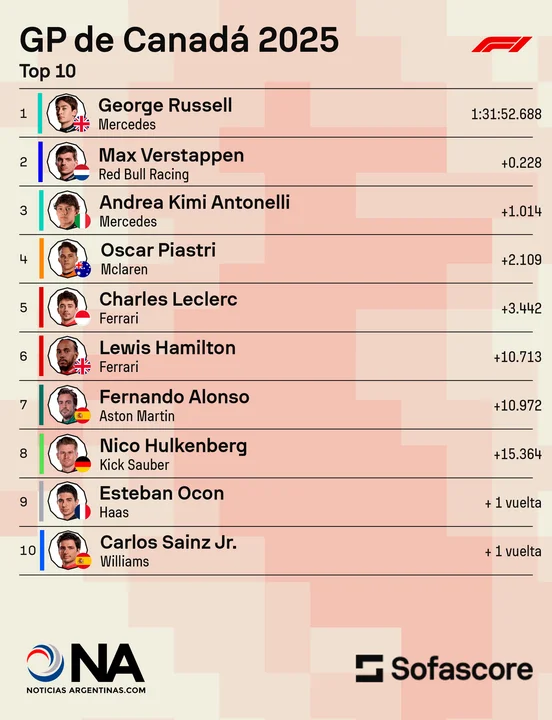Click the French flag beside Esteban Ocon
The height and width of the screenshot is (720, 552).
tap(83, 512)
